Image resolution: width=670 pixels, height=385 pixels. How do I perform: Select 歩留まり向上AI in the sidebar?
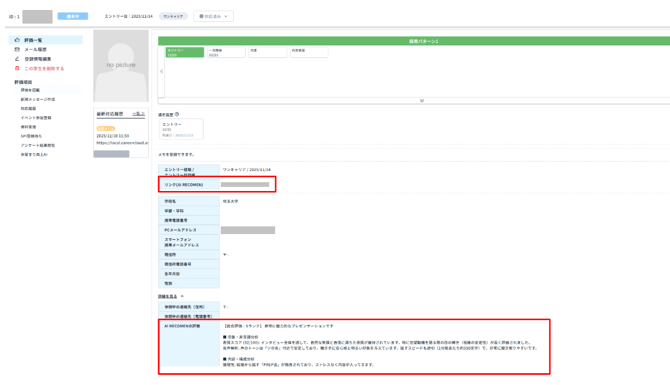pyautogui.click(x=34, y=155)
